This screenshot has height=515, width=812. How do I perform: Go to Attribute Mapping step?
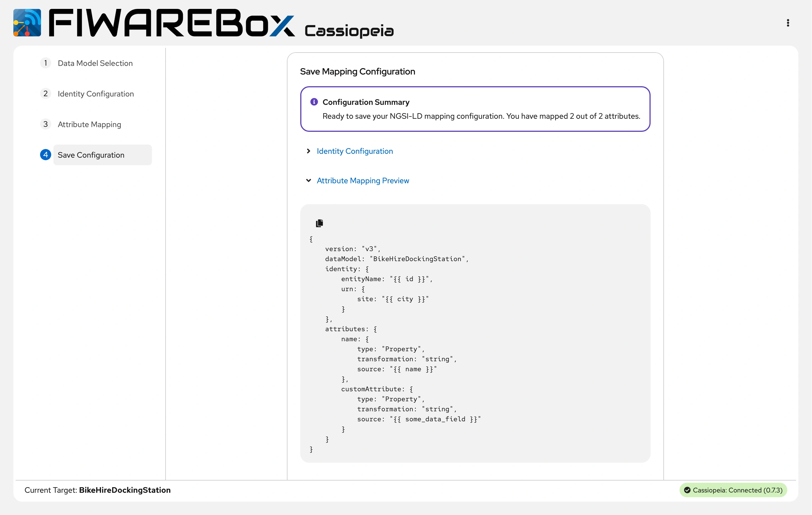click(89, 124)
